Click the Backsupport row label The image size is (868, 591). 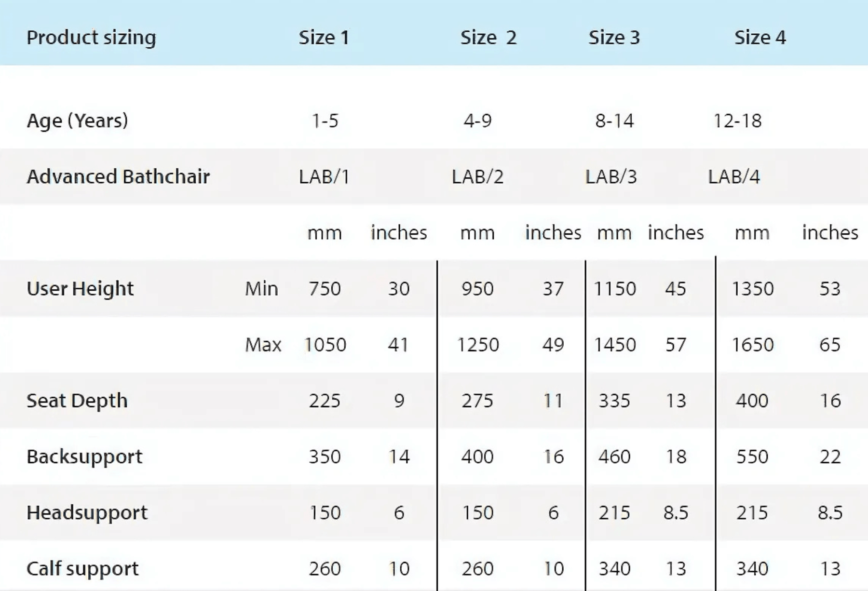tap(84, 457)
